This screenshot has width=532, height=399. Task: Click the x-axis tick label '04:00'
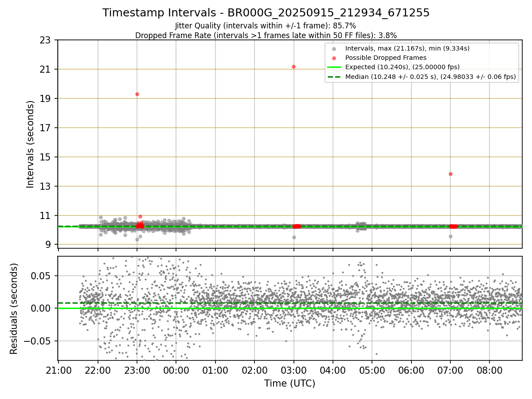(333, 370)
